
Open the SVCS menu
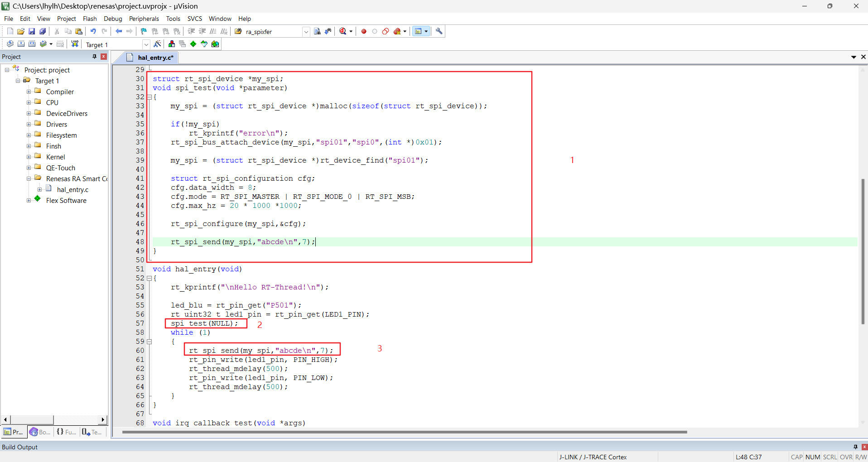[195, 19]
